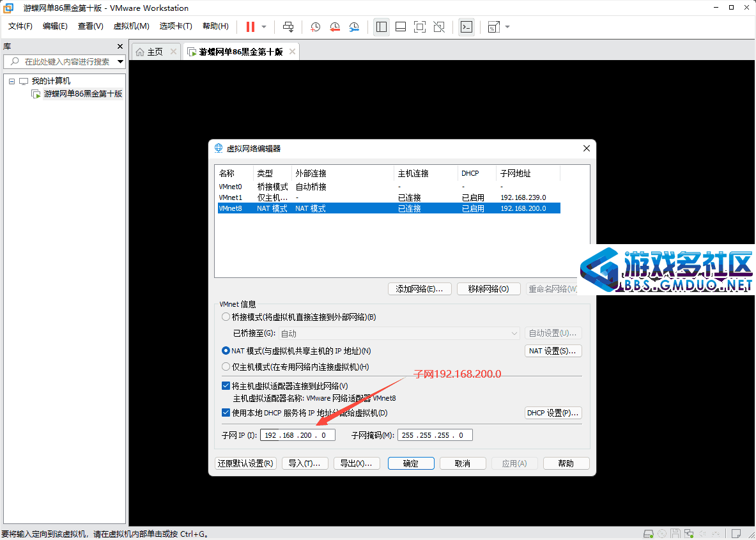756x540 pixels.
Task: Click the 子网 IP input field
Action: click(298, 435)
